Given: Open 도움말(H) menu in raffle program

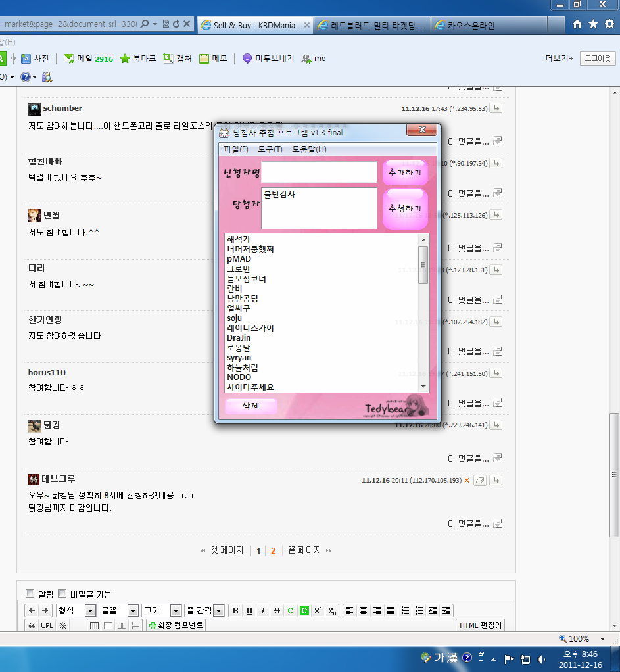Looking at the screenshot, I should (309, 149).
